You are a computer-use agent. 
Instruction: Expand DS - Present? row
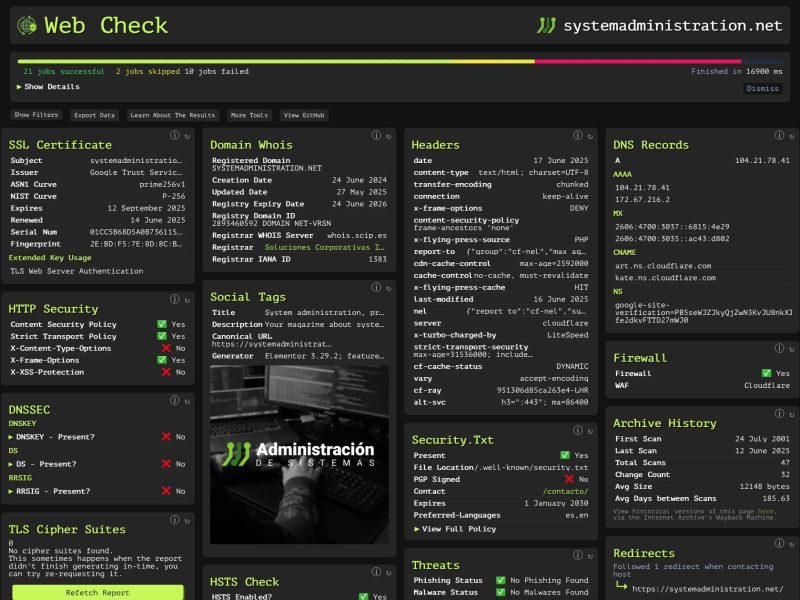(x=42, y=464)
